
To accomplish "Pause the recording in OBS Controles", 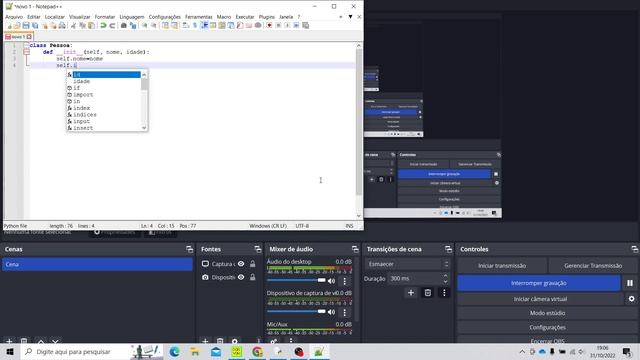I will (630, 283).
